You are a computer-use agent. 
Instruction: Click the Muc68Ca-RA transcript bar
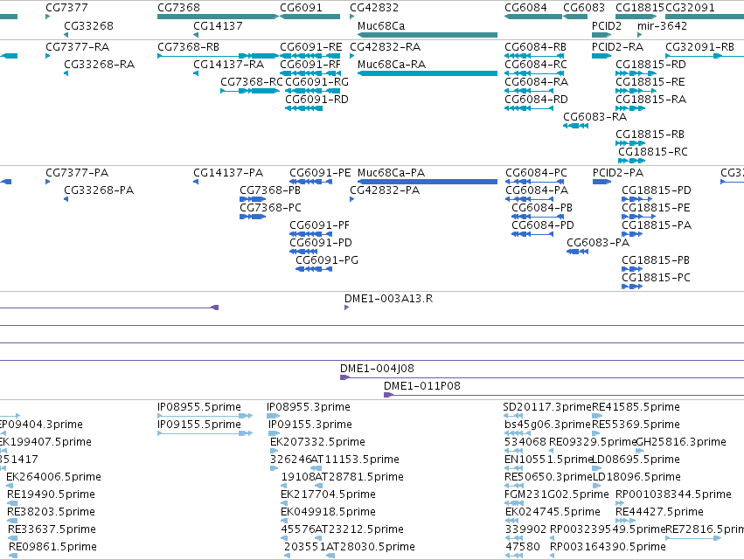click(x=428, y=73)
